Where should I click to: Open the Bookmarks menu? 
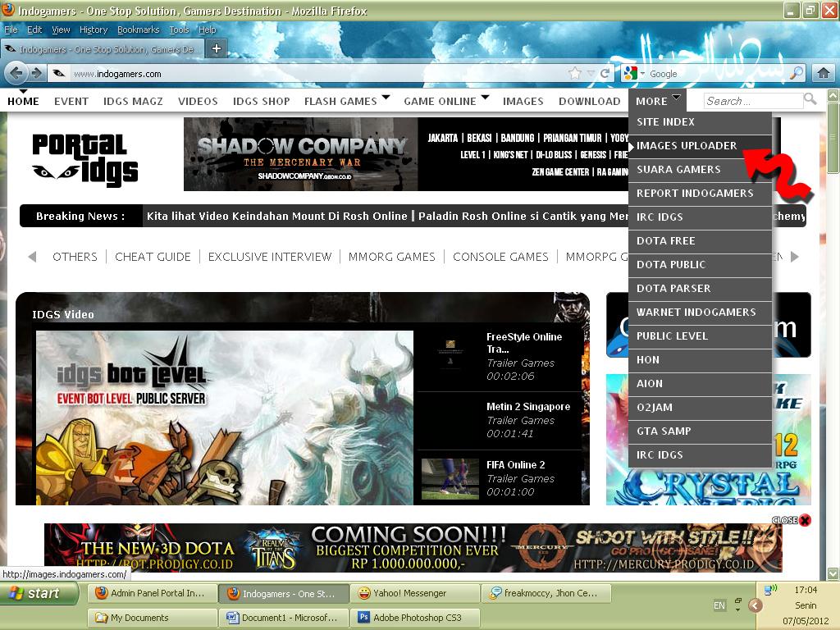coord(138,30)
